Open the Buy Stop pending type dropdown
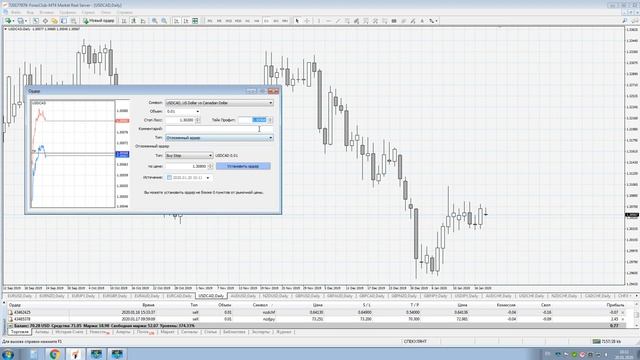Image resolution: width=640 pixels, height=360 pixels. (x=189, y=156)
